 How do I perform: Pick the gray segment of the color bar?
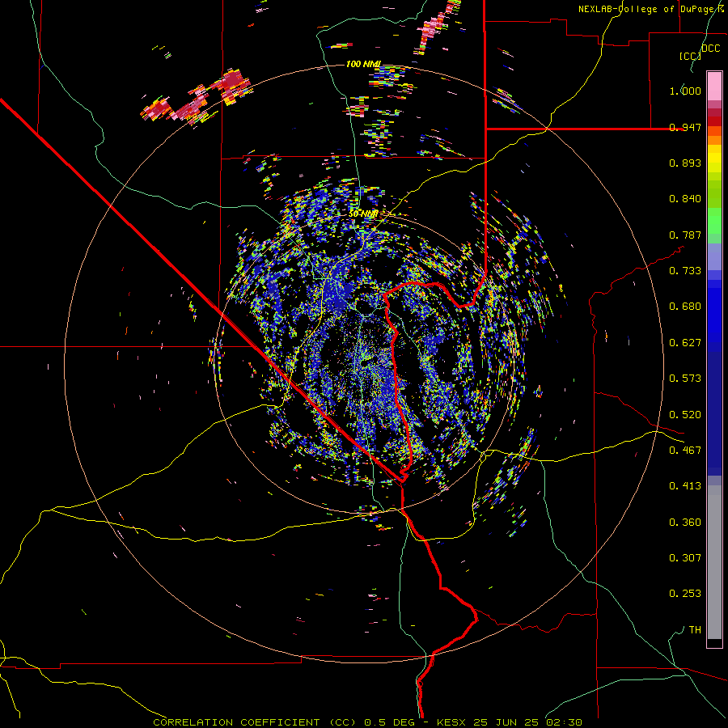point(714,562)
